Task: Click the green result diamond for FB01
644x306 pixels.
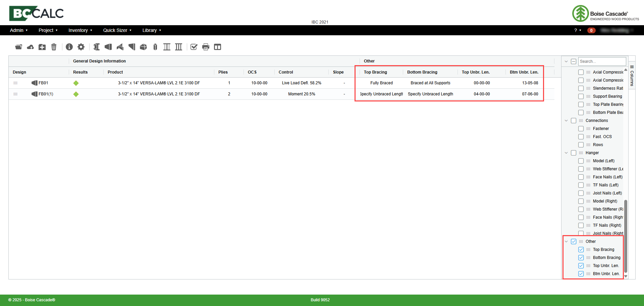Action: coord(76,83)
